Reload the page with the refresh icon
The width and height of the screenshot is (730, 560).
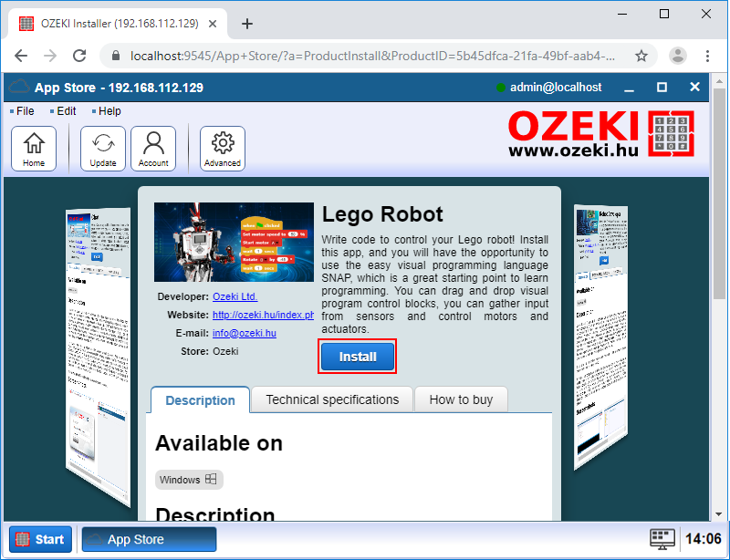[79, 56]
